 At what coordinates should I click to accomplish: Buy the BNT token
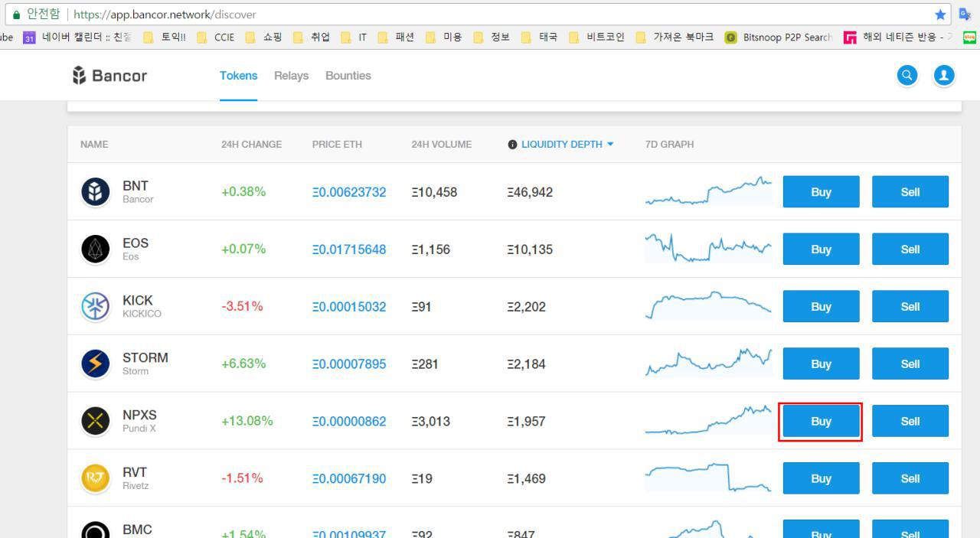821,191
